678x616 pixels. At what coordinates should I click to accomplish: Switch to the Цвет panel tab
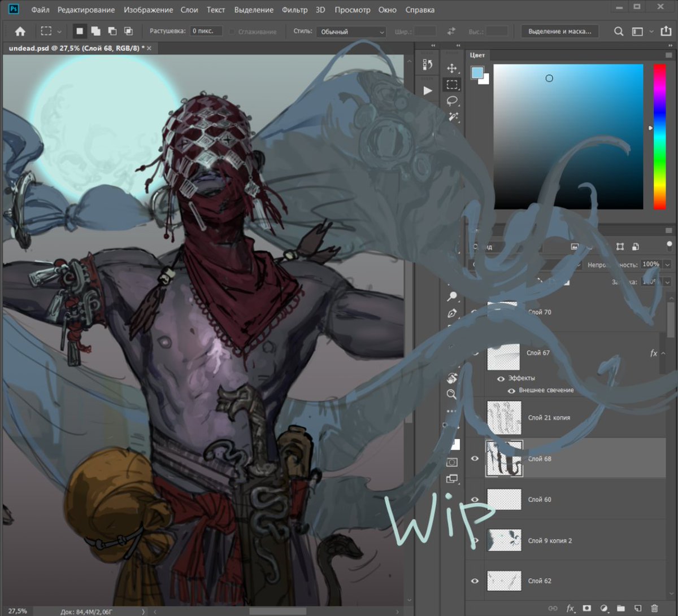477,55
